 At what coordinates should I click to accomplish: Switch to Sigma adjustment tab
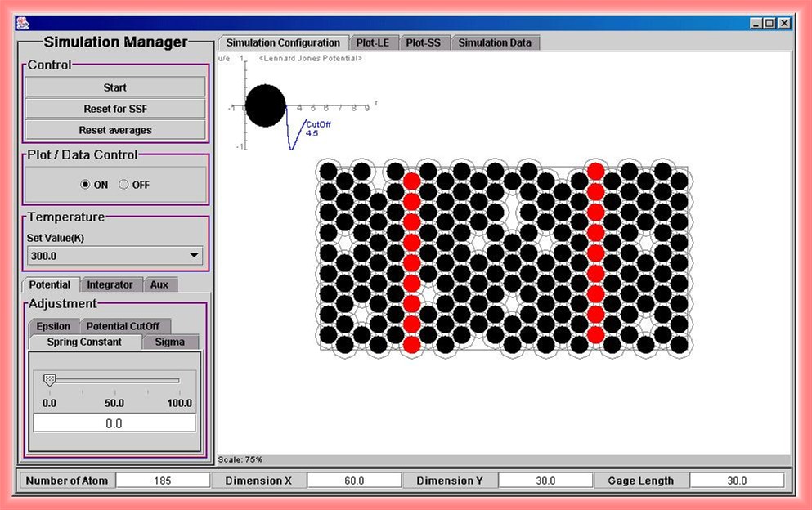(x=170, y=342)
